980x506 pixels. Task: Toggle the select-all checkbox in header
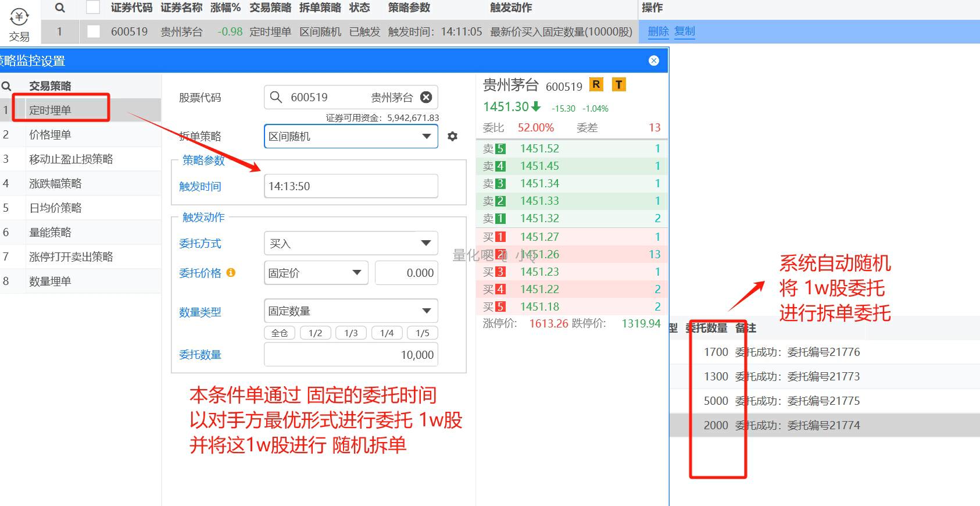pyautogui.click(x=93, y=8)
